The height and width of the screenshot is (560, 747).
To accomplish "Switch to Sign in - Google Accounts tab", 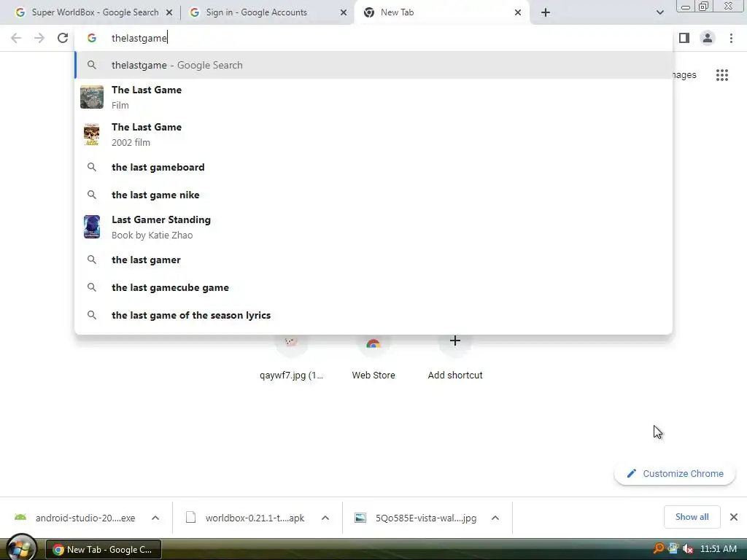I will [x=267, y=12].
